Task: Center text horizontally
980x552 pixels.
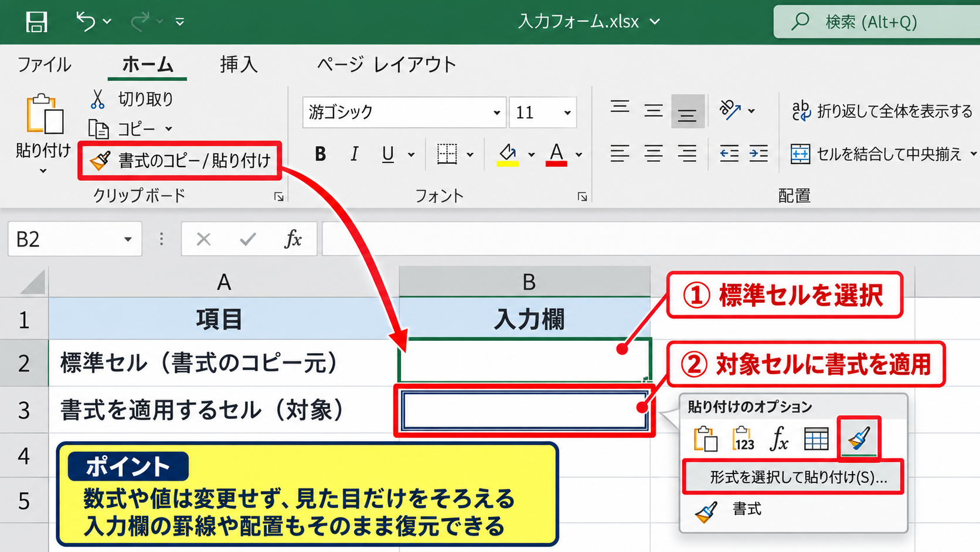Action: (x=654, y=154)
